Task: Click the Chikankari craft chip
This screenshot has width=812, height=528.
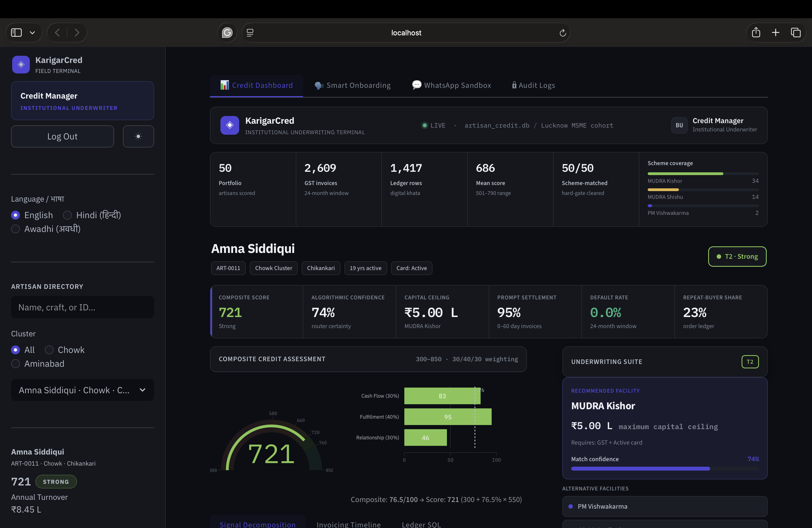Action: [x=321, y=268]
